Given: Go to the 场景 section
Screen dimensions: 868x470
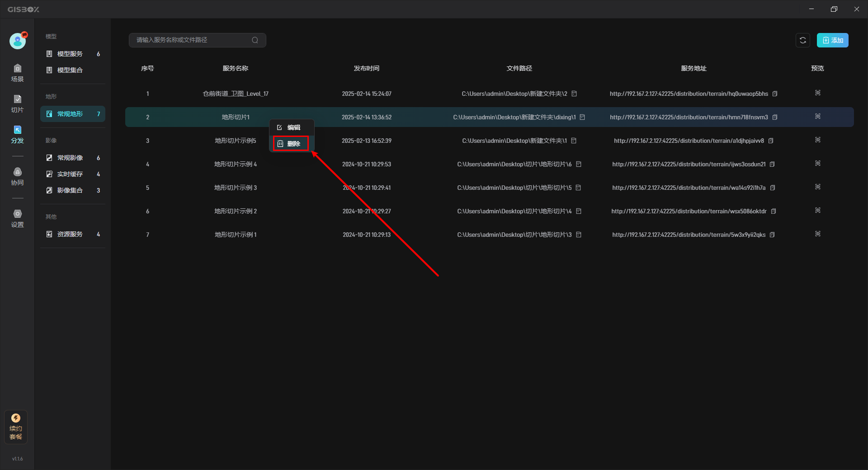Looking at the screenshot, I should point(17,73).
